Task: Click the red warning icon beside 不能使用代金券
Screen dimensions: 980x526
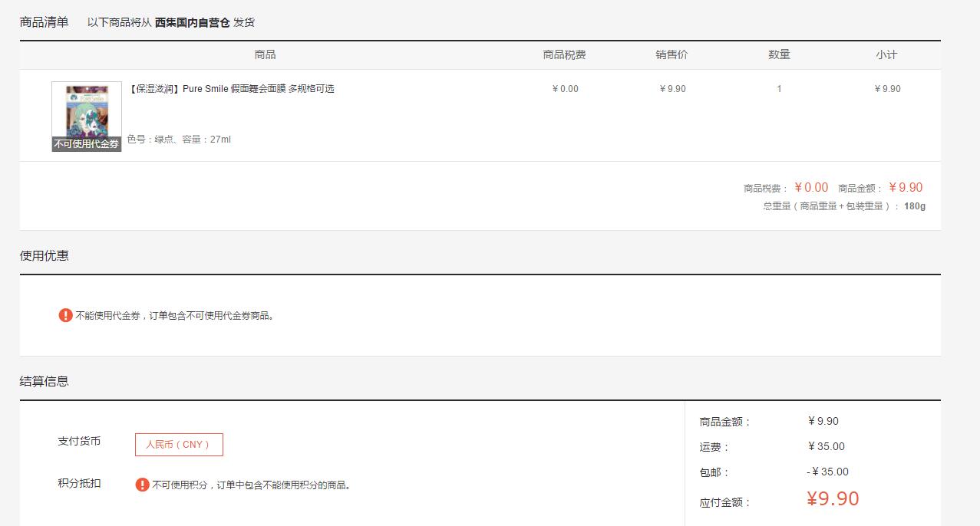Action: pyautogui.click(x=66, y=315)
